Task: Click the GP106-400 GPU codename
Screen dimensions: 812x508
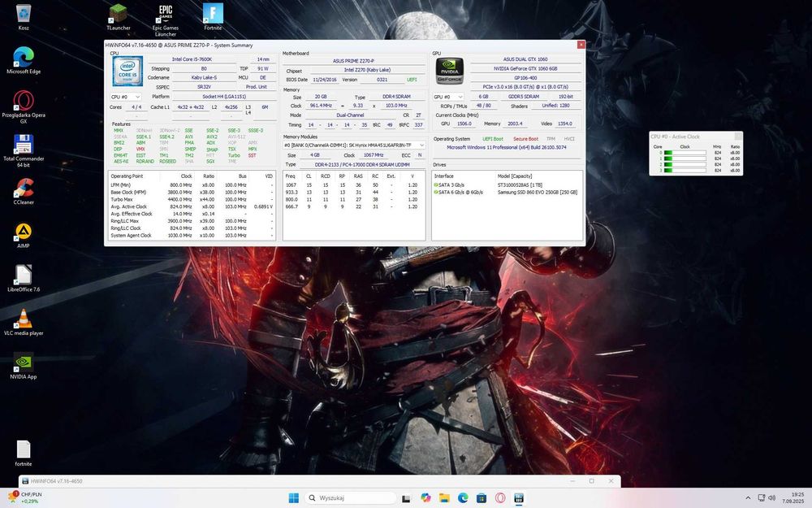Action: [525, 78]
